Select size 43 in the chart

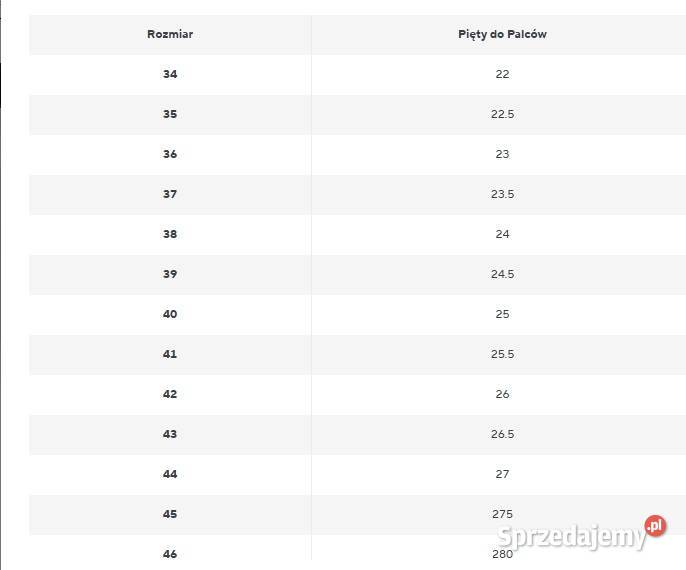click(170, 434)
